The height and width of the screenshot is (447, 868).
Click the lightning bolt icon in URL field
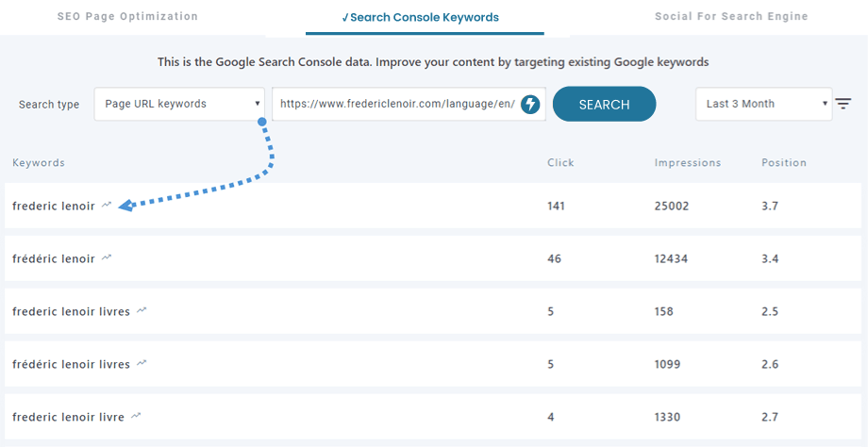point(530,104)
